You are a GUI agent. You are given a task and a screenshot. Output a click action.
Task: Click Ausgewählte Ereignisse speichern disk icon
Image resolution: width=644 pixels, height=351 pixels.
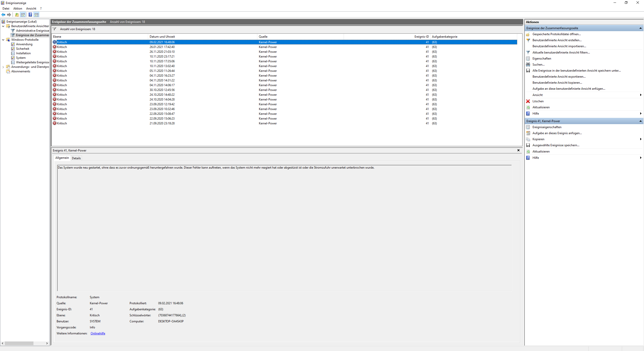528,145
